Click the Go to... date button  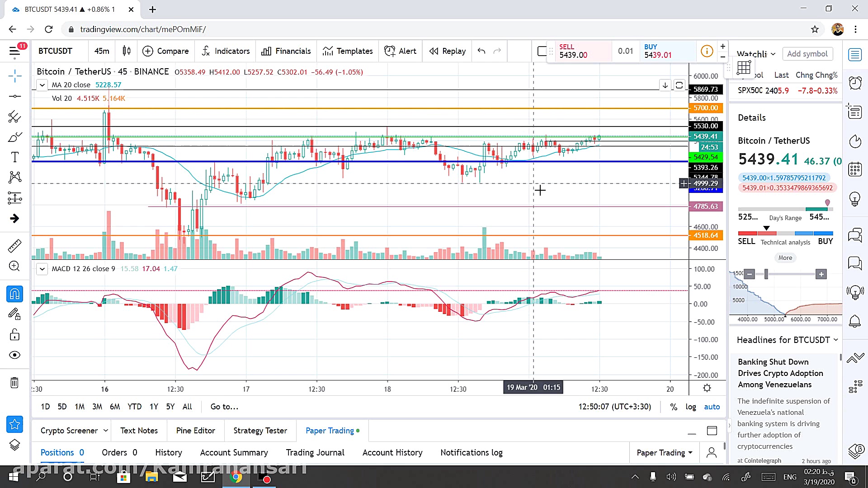224,407
